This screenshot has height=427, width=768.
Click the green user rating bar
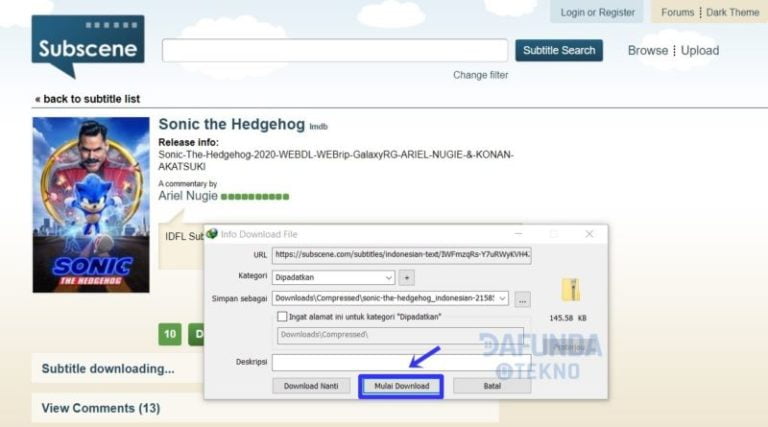255,197
